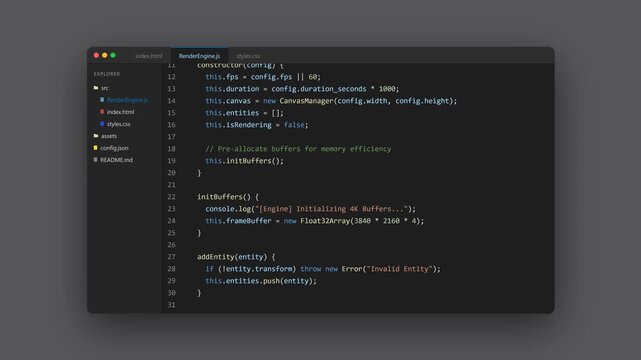This screenshot has width=641, height=360.
Task: Click the yellow minimize window button
Action: point(105,55)
